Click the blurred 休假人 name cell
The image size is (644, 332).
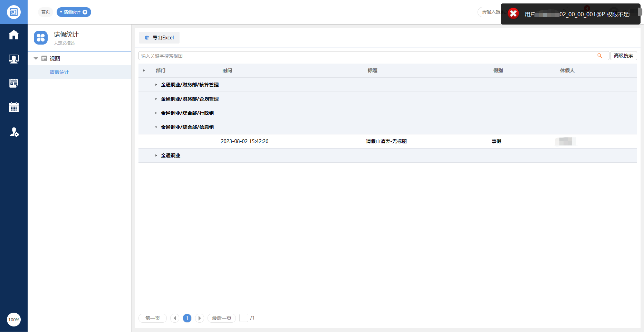tap(566, 141)
